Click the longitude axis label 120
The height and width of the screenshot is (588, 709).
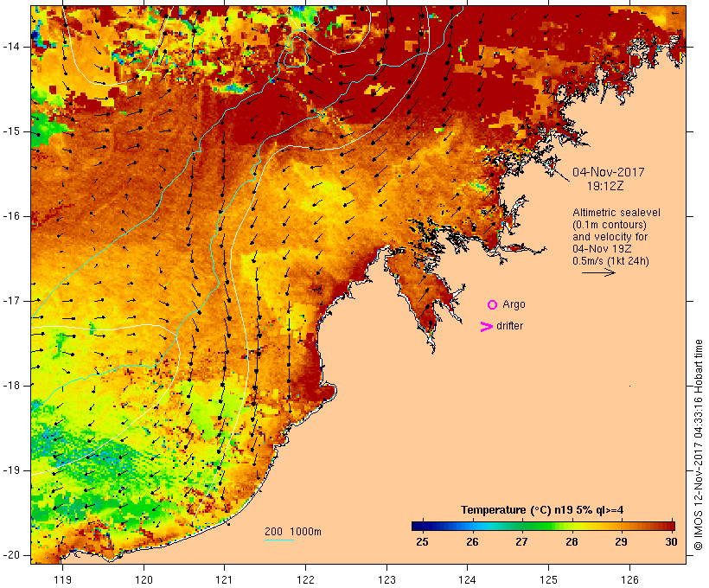(144, 579)
